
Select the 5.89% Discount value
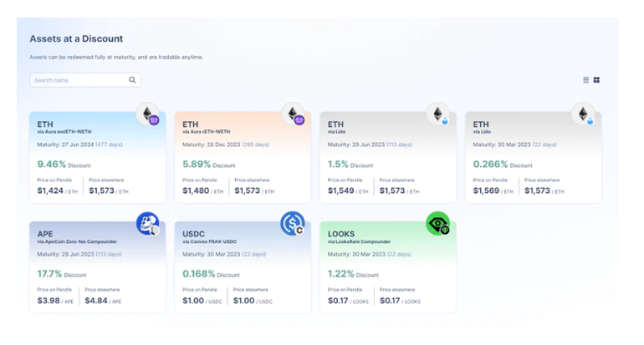coord(208,165)
